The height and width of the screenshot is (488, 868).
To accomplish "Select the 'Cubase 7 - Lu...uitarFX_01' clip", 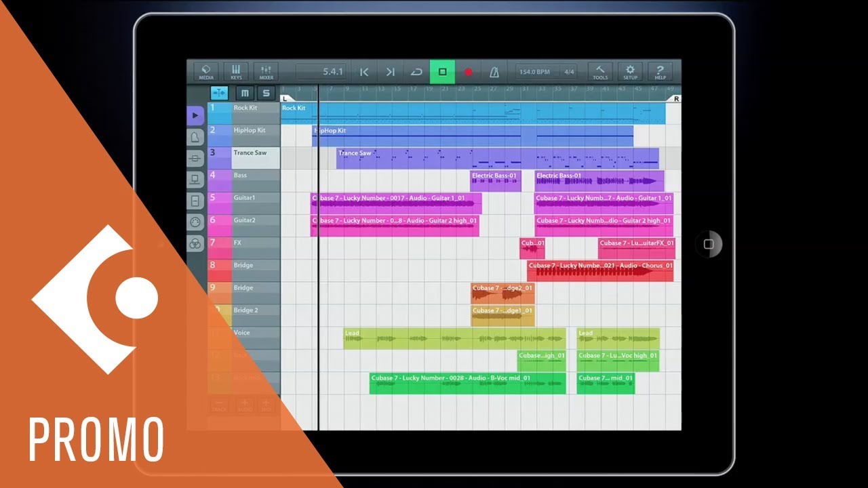I will click(x=637, y=248).
